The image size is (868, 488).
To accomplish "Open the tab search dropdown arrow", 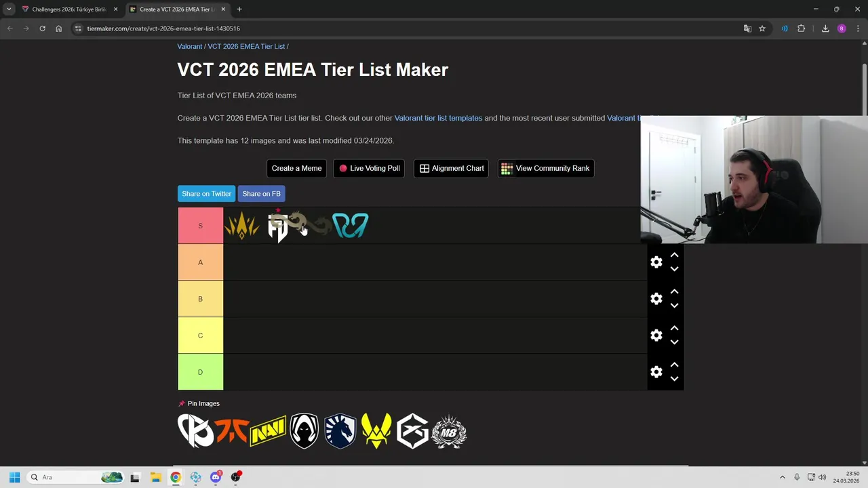I will point(9,9).
